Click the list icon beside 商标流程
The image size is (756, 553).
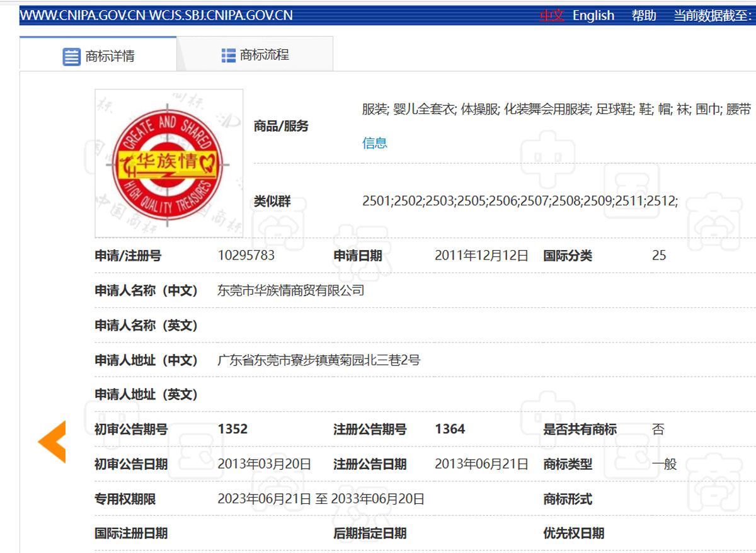pos(228,55)
